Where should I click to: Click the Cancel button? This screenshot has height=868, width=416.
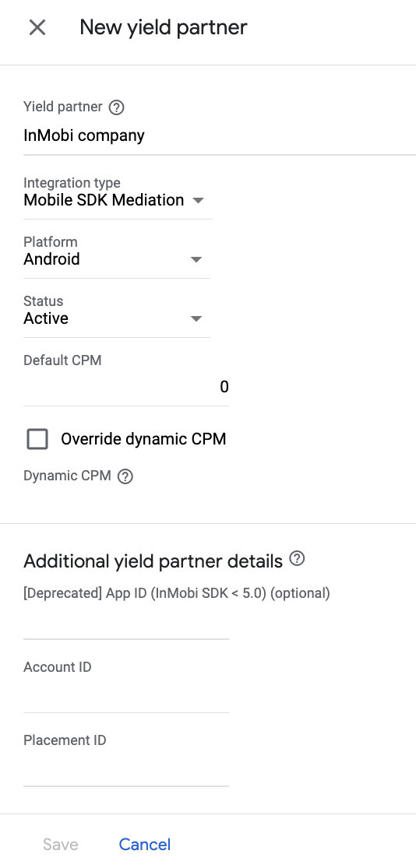[x=145, y=844]
